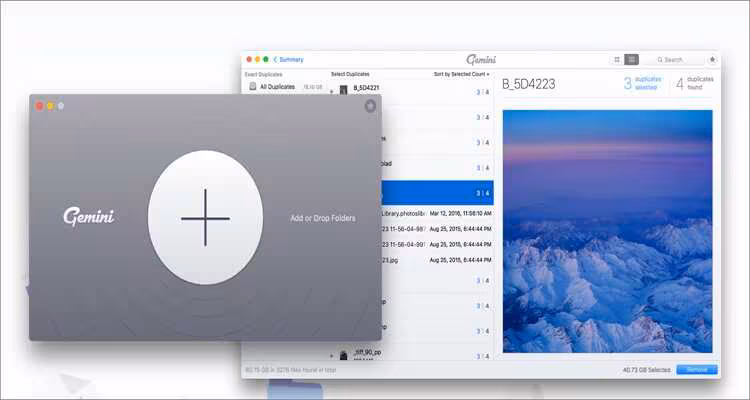Open the 'Sort by Selected Count' dropdown
The height and width of the screenshot is (400, 750).
(462, 74)
